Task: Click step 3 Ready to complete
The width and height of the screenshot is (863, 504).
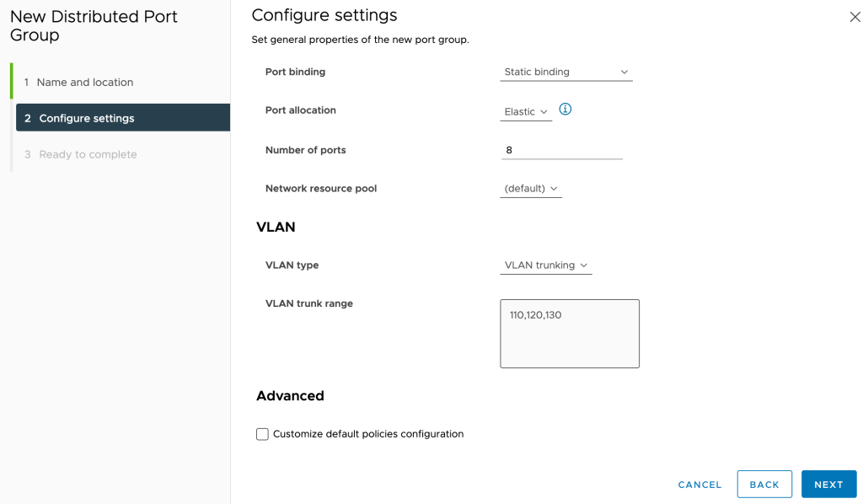Action: tap(88, 154)
